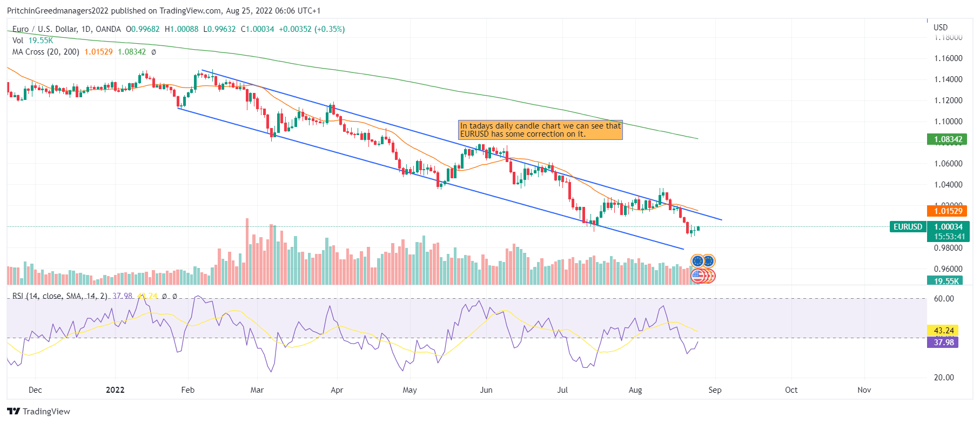
Task: Select the orange chart annotation text box
Action: [540, 130]
